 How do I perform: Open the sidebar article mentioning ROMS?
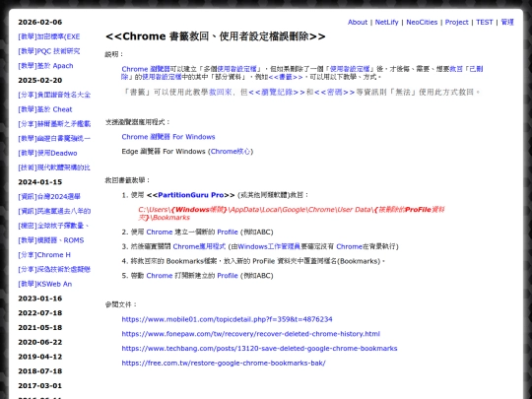(51, 240)
